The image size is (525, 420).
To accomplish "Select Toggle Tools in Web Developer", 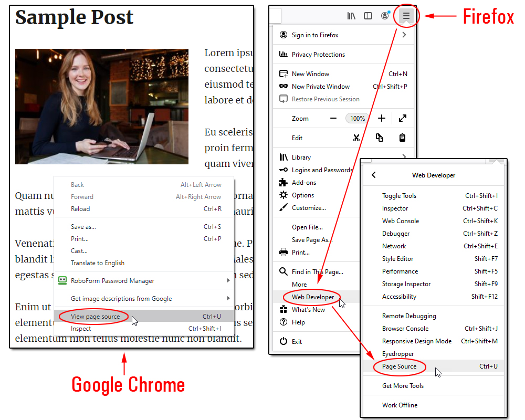I will point(434,196).
